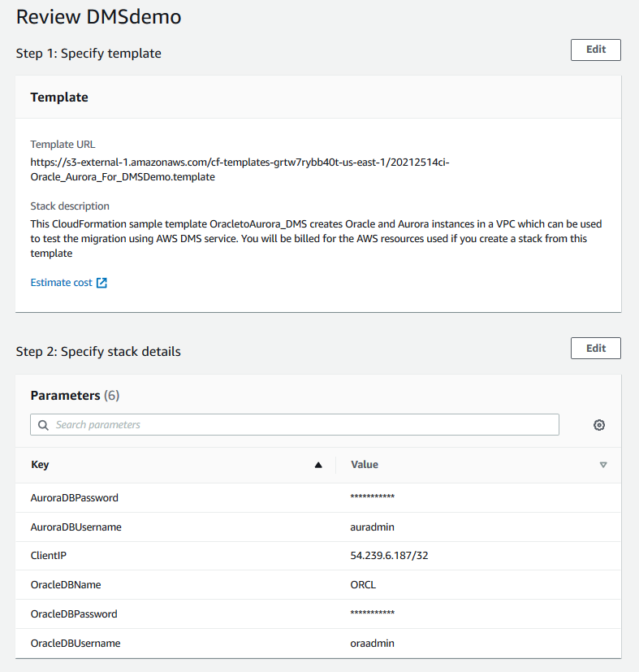Click Edit for Step 1 Specify template
639x672 pixels.
pyautogui.click(x=595, y=50)
